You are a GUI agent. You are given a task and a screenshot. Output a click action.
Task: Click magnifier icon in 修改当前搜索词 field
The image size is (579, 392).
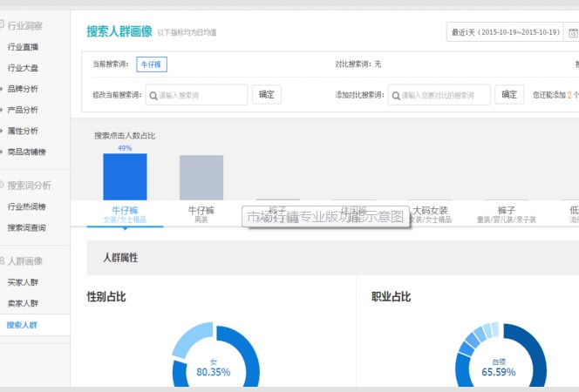[153, 95]
